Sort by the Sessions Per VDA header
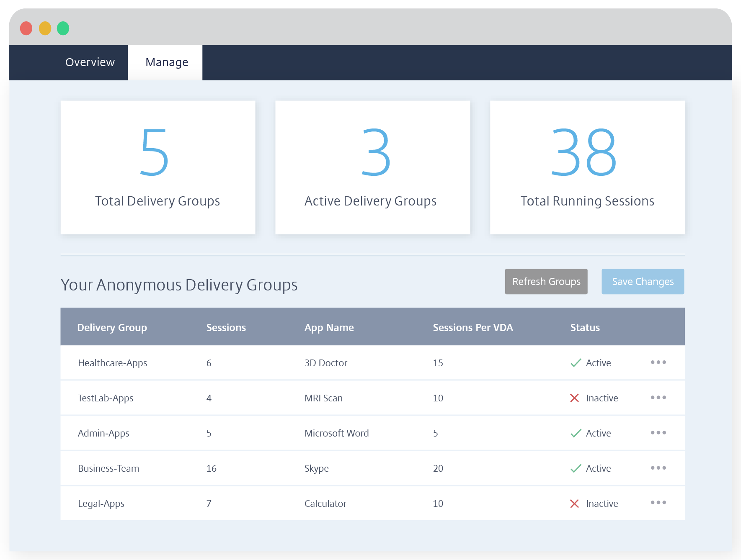The width and height of the screenshot is (741, 560). click(472, 328)
